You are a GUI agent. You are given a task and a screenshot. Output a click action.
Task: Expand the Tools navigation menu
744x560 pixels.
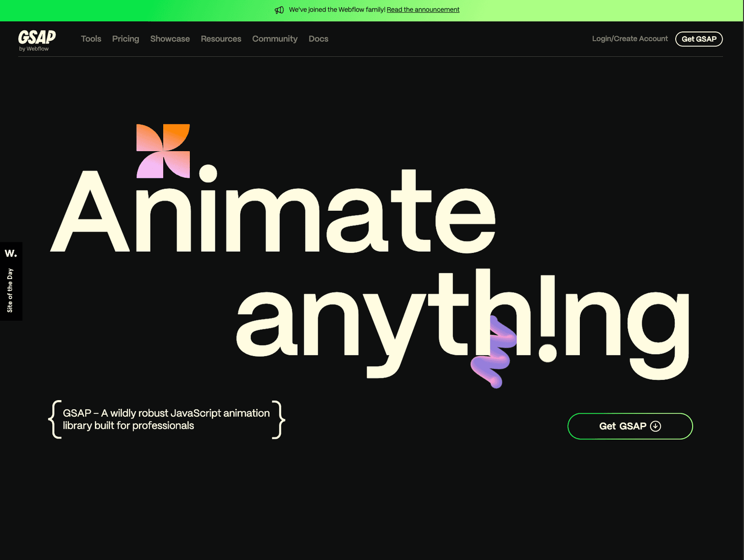click(x=91, y=39)
